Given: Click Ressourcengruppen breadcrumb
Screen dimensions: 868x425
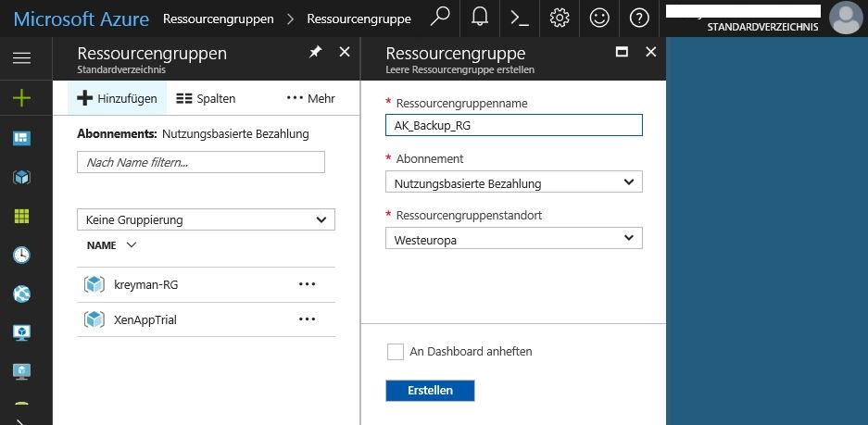Looking at the screenshot, I should pyautogui.click(x=218, y=19).
